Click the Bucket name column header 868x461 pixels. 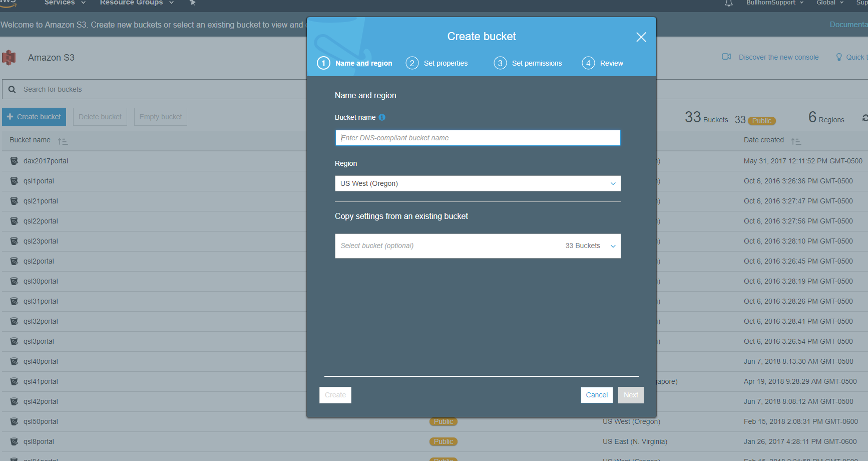[x=30, y=140]
